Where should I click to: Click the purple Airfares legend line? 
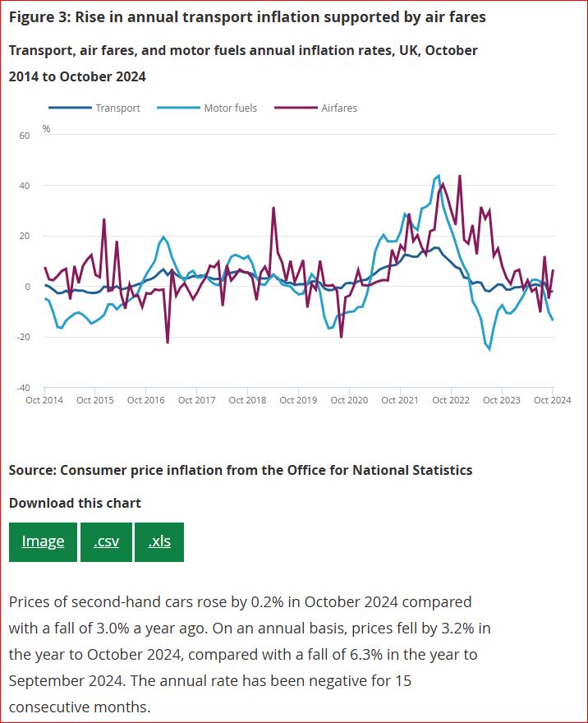pos(295,108)
